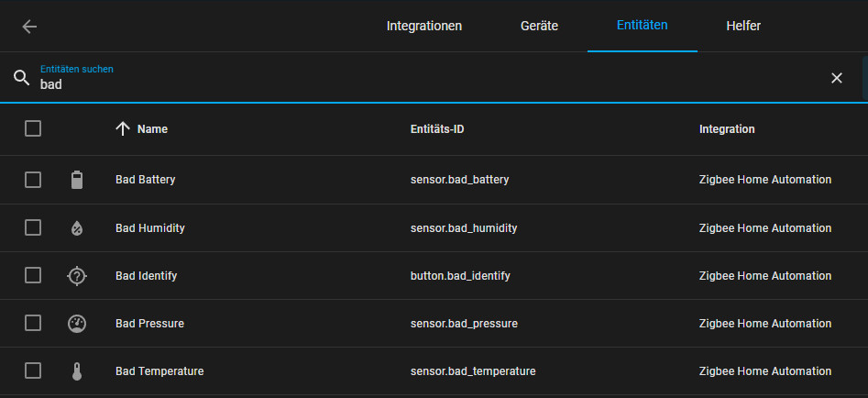The height and width of the screenshot is (398, 868).
Task: Open the sensor.bad_humidity entity entry
Action: [464, 228]
